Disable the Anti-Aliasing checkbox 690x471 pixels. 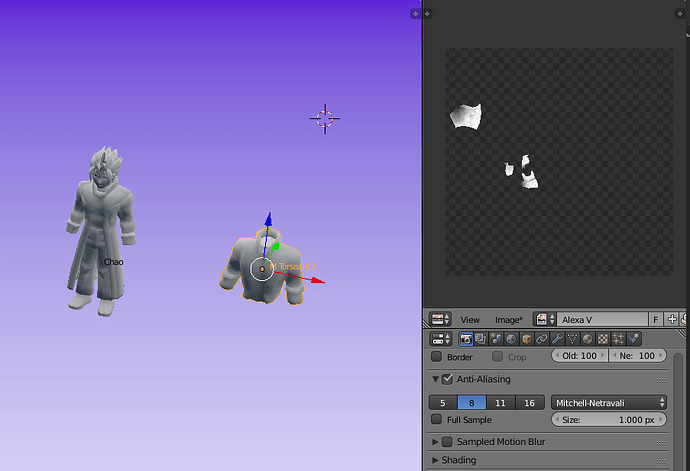click(x=448, y=379)
